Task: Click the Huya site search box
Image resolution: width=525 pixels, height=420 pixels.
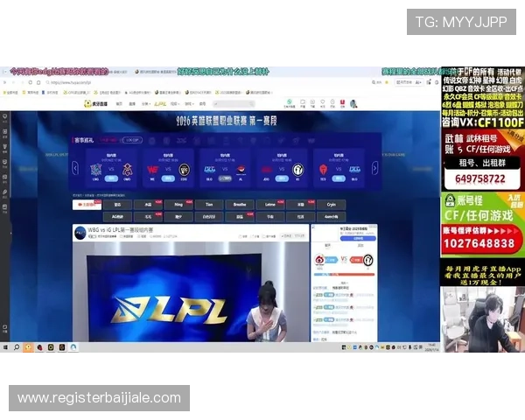Action: pyautogui.click(x=234, y=104)
